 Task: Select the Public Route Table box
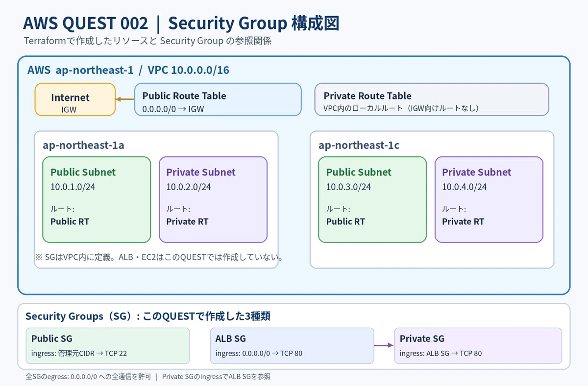pos(218,99)
